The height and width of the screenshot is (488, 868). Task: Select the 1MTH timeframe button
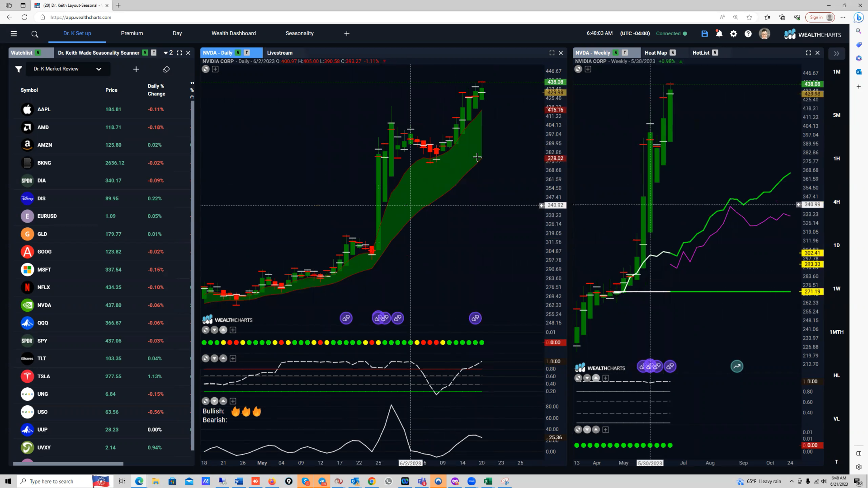pyautogui.click(x=837, y=332)
